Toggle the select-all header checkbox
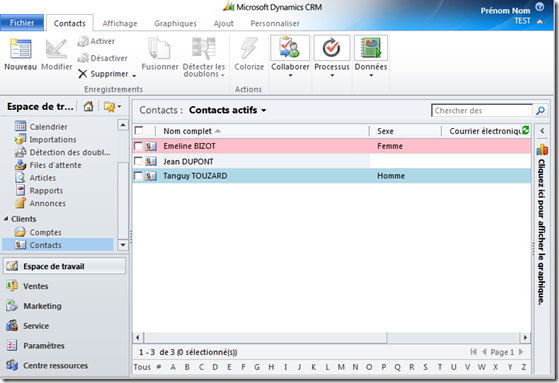The height and width of the screenshot is (383, 559). [x=139, y=131]
